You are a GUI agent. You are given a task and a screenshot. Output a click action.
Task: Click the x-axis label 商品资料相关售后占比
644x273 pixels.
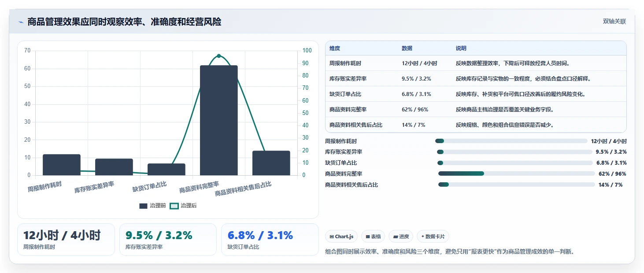point(243,189)
